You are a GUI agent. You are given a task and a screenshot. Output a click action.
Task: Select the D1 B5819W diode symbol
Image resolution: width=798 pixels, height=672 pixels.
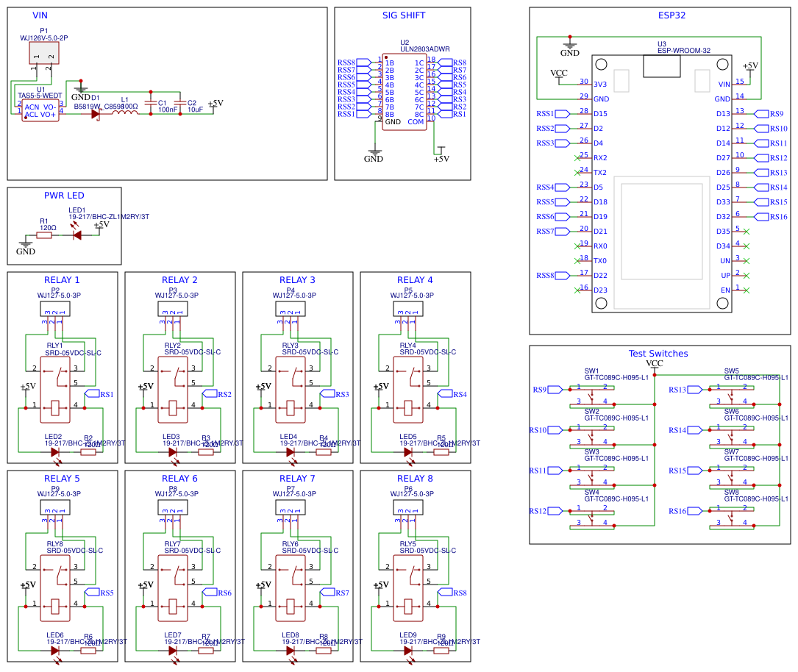(95, 114)
